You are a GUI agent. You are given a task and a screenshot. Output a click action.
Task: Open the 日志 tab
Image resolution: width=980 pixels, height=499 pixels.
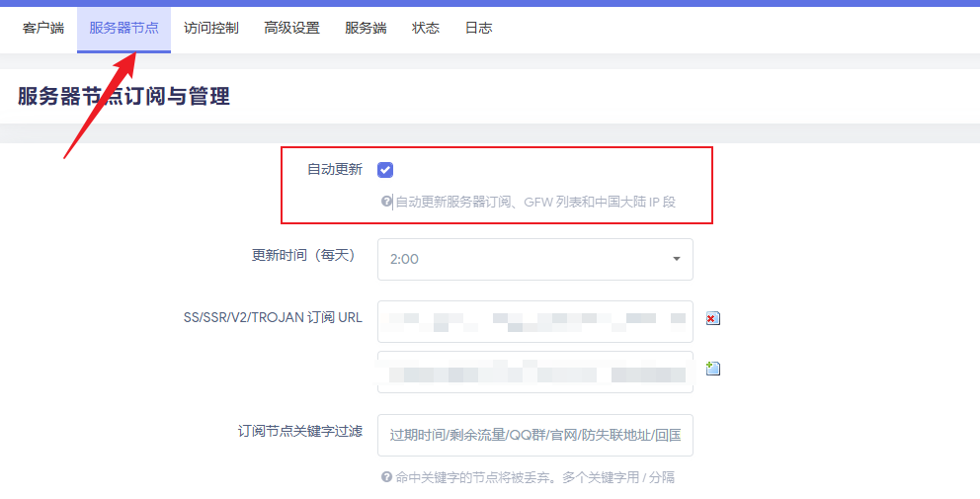click(478, 29)
